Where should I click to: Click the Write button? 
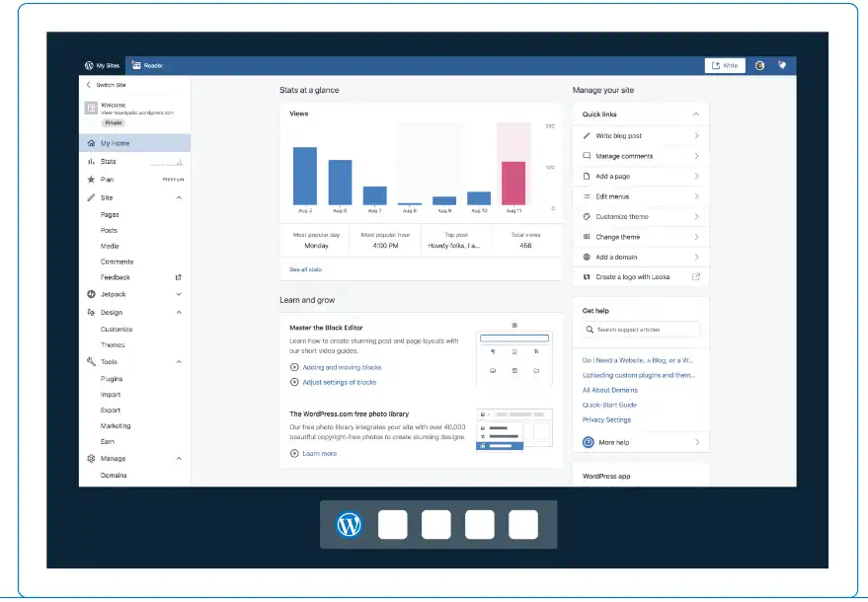[x=725, y=65]
